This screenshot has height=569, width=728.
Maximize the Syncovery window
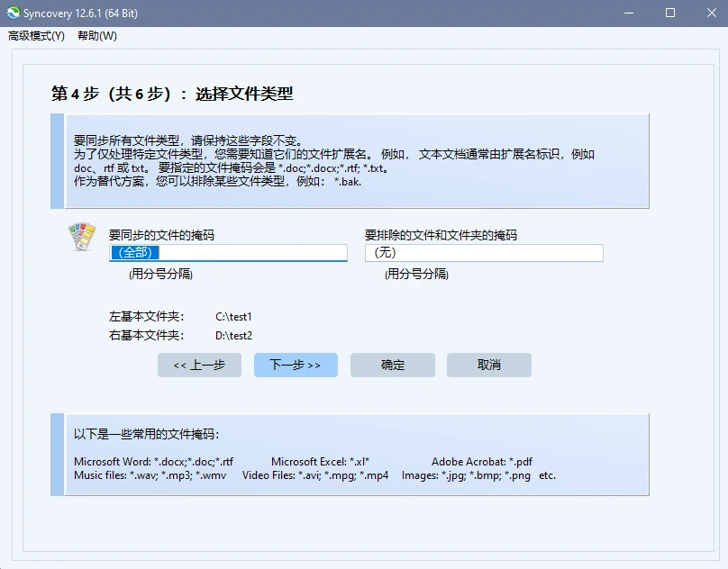[670, 13]
